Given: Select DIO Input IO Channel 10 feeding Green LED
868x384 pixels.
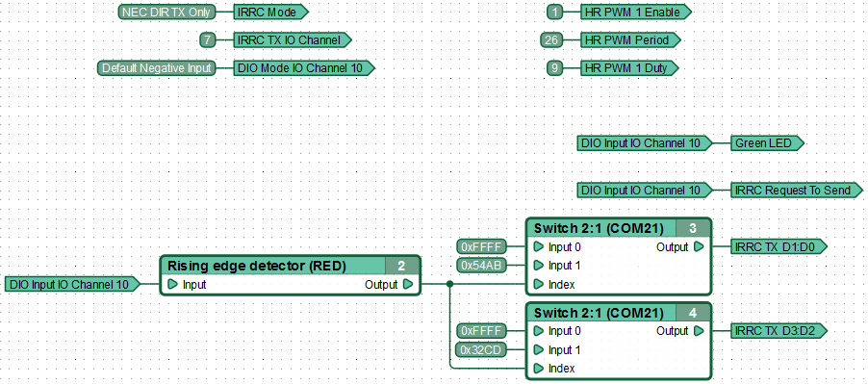Looking at the screenshot, I should 645,143.
